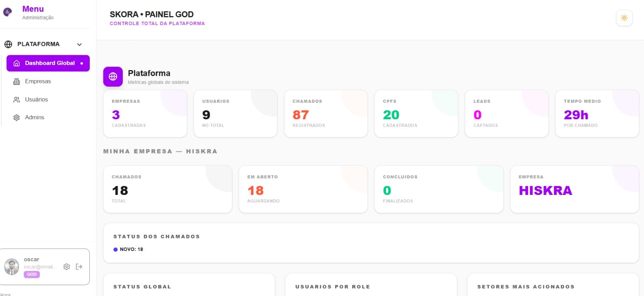Screen dimensions: 644x296
Task: Click the people icon beside Usuários
Action: click(x=17, y=99)
